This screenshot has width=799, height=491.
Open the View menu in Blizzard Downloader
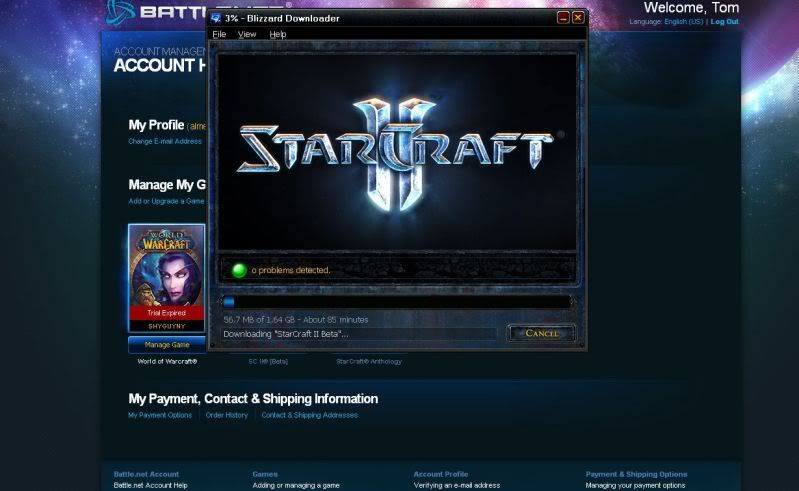247,34
